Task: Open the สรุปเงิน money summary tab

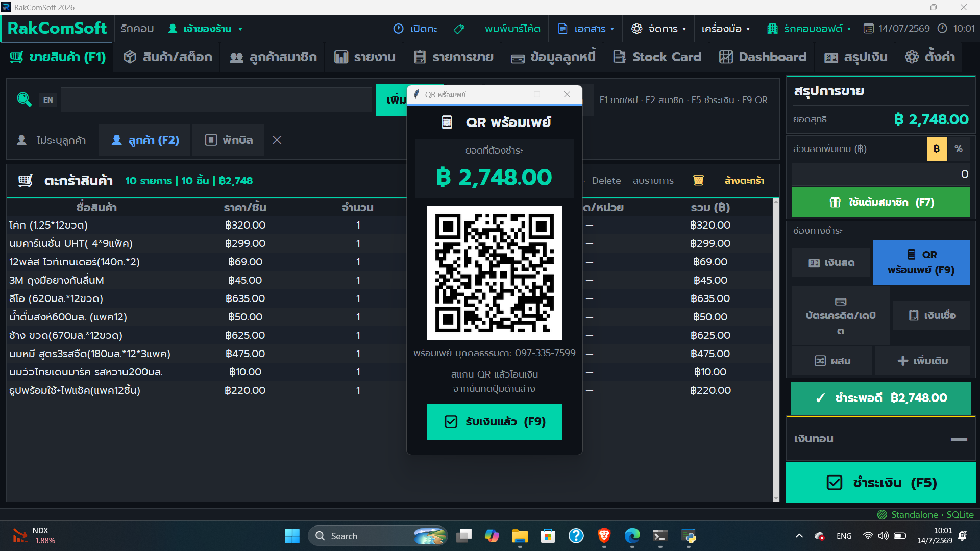Action: tap(855, 57)
